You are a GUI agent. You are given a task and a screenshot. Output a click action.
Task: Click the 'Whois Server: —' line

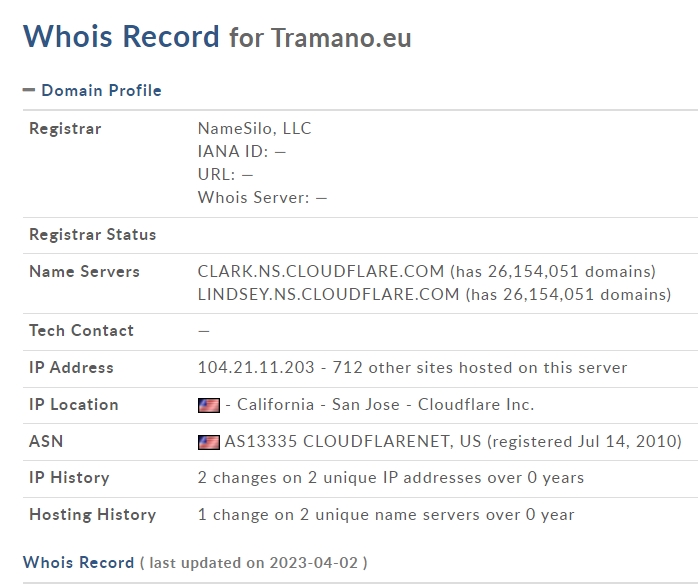click(262, 198)
